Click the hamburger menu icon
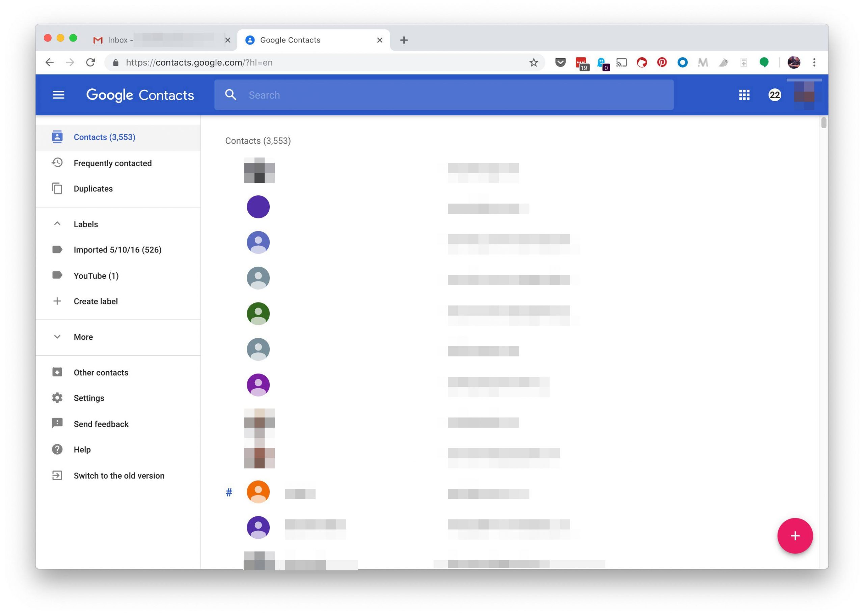The width and height of the screenshot is (864, 616). click(59, 95)
